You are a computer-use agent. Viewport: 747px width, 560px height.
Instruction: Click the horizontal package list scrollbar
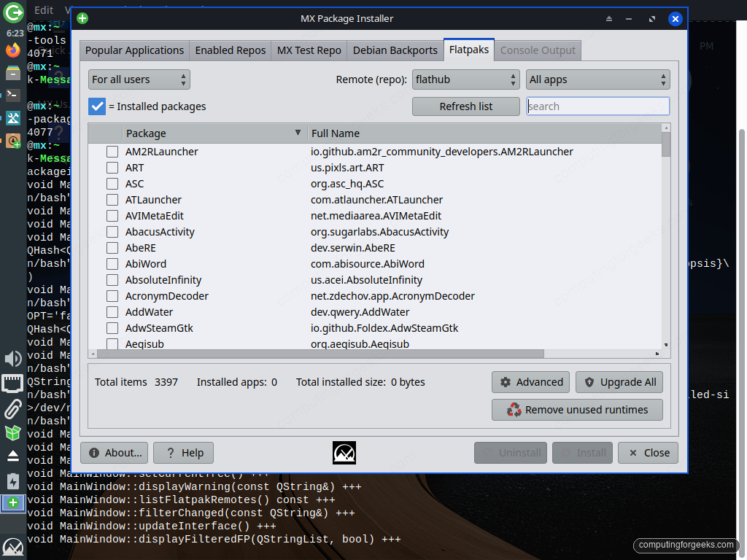click(x=320, y=354)
